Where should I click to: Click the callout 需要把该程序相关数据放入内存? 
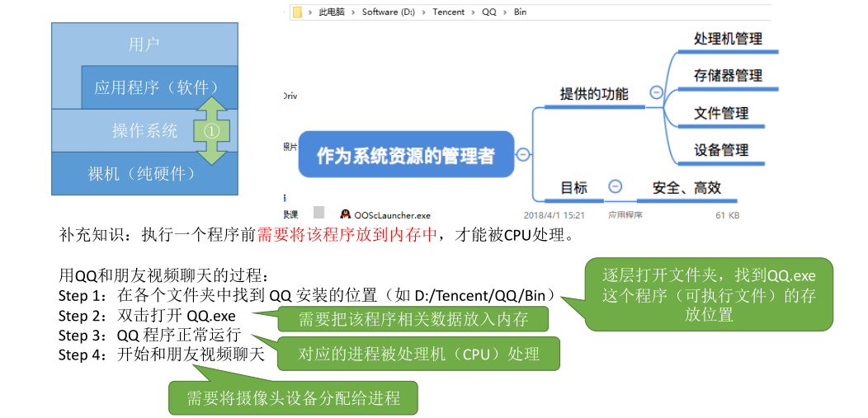coord(413,320)
